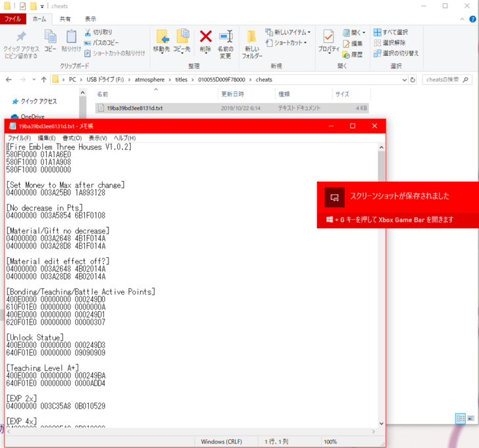Click the Cut (切り取り) scissors icon
Viewport: 479px width, 448px height.
click(88, 32)
